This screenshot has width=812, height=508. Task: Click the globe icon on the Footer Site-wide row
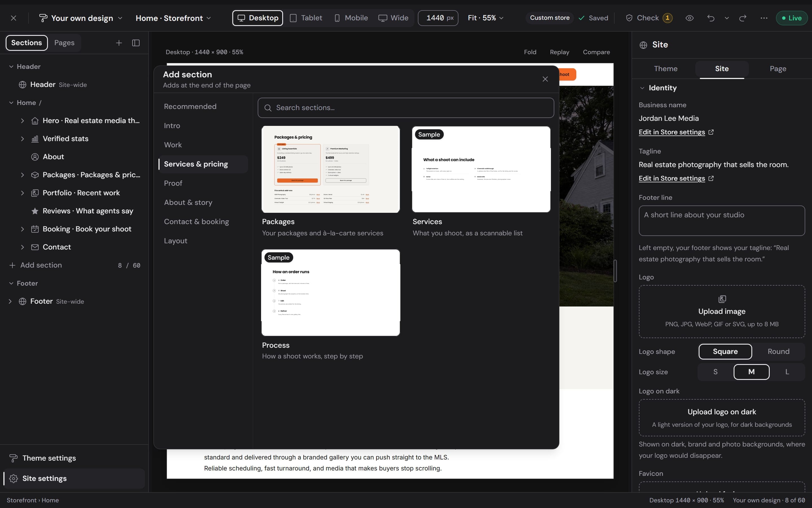tap(23, 301)
